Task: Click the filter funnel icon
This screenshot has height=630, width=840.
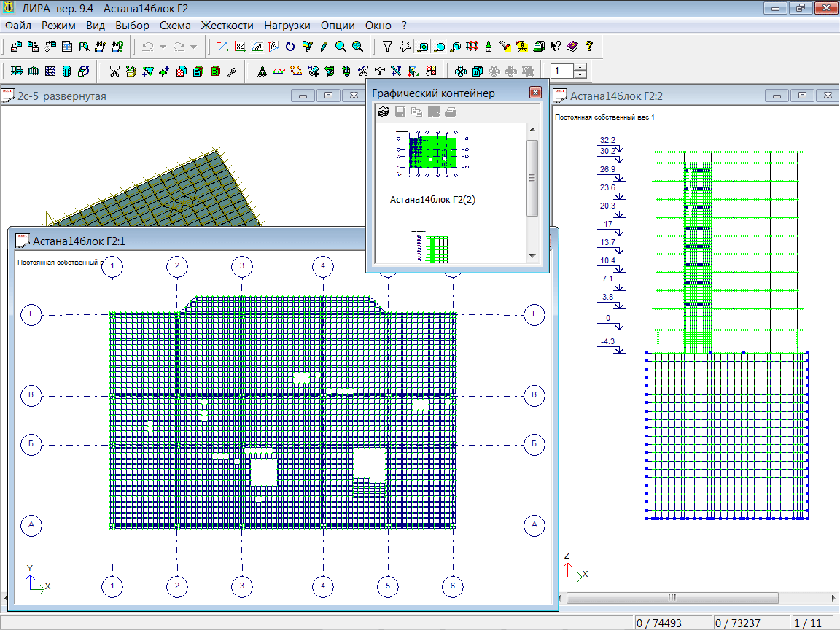Action: click(387, 47)
